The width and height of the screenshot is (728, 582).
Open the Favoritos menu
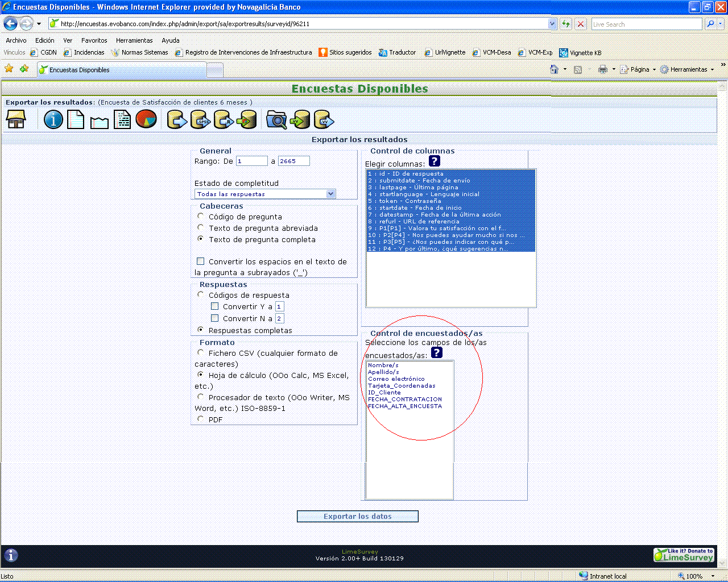click(x=94, y=40)
